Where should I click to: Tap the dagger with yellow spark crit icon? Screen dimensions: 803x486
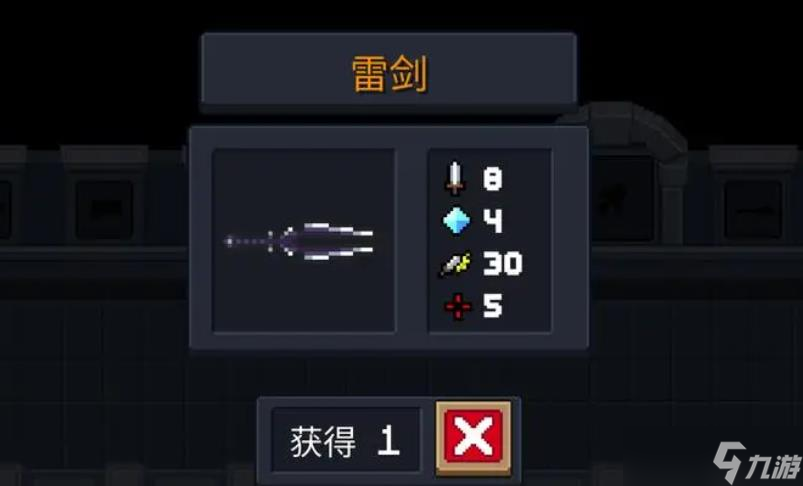pyautogui.click(x=455, y=264)
